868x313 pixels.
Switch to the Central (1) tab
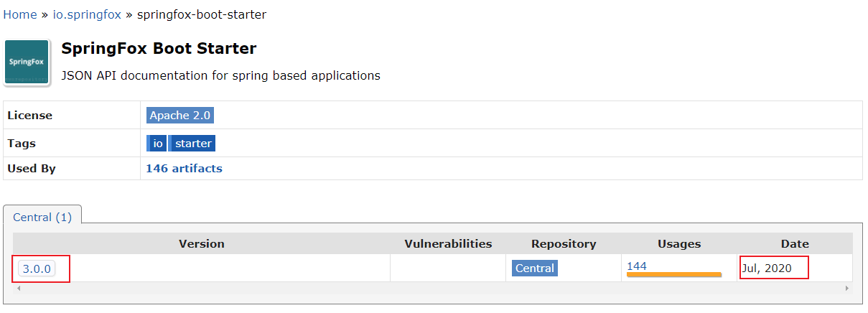coord(42,217)
